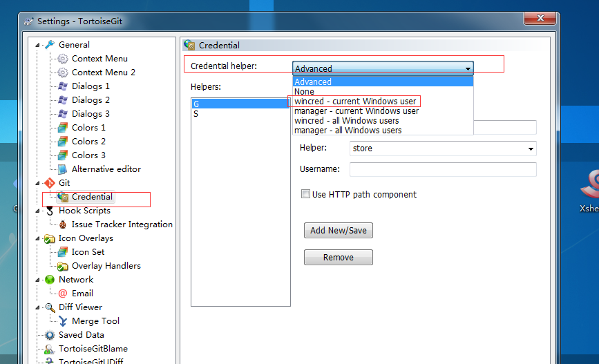This screenshot has height=364, width=599.
Task: Click the Remove button
Action: point(339,258)
